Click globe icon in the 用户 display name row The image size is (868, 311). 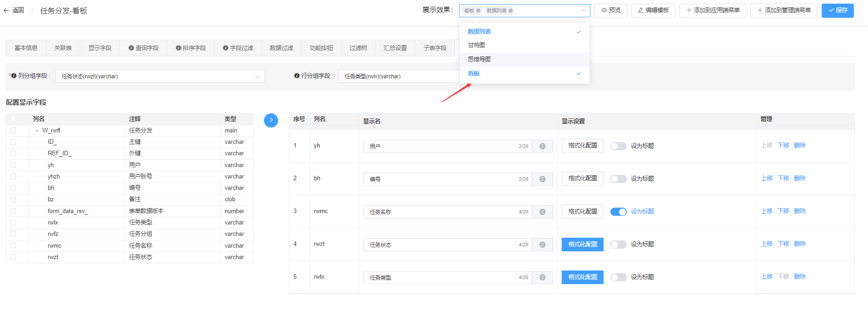click(x=542, y=146)
